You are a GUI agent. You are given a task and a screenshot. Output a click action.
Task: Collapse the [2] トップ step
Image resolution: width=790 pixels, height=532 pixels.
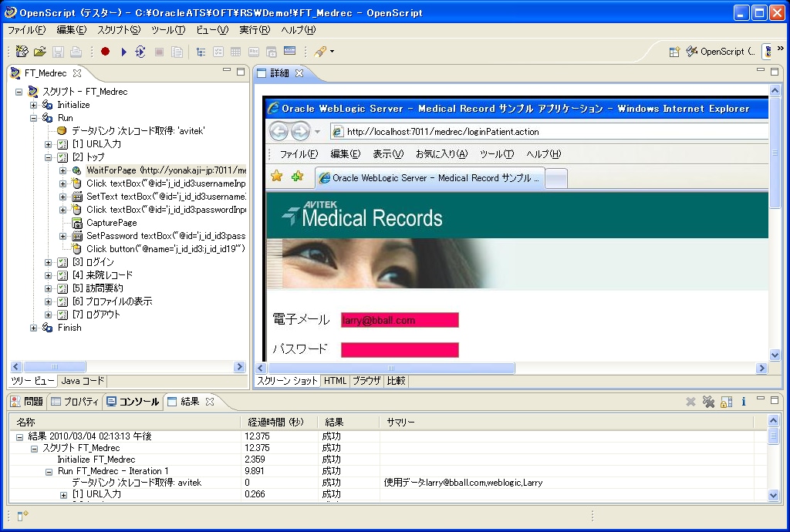pos(49,157)
